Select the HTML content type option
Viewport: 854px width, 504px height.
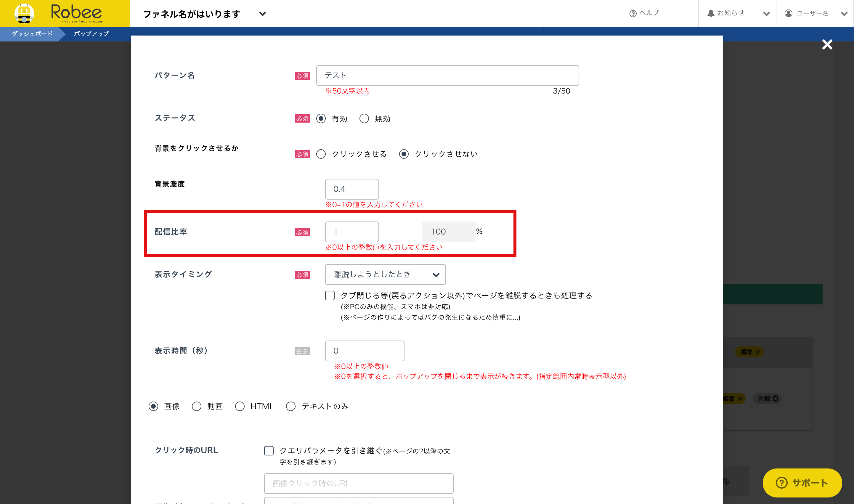(240, 406)
